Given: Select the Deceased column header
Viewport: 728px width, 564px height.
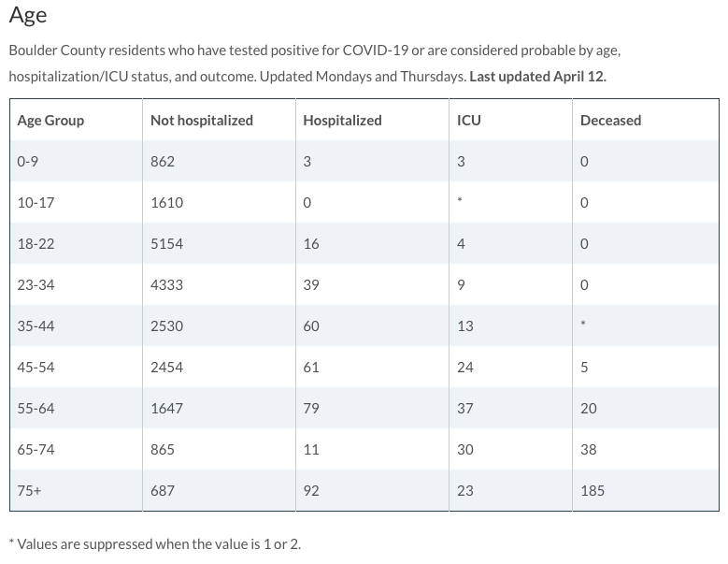Looking at the screenshot, I should click(x=610, y=121).
